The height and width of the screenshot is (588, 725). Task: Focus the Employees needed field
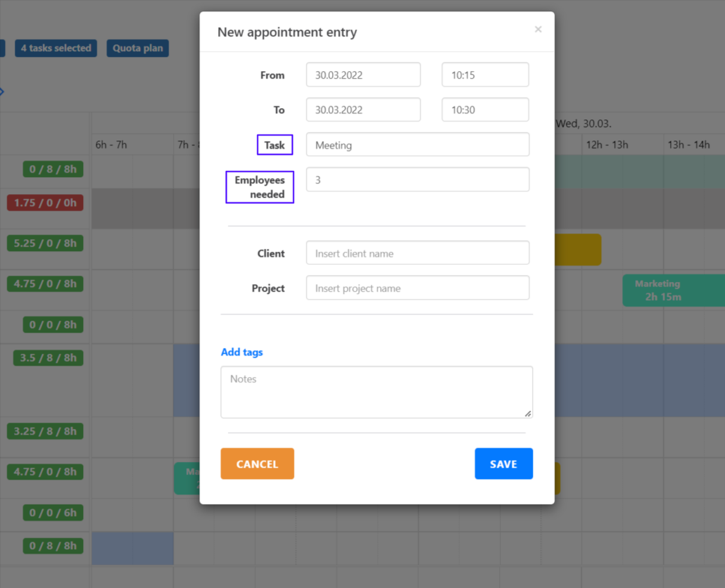click(417, 180)
